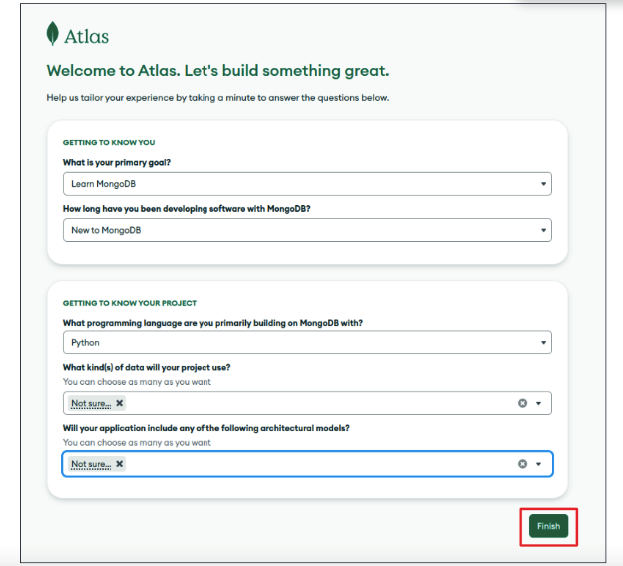Expand the data kinds multi-select arrow
The height and width of the screenshot is (566, 623).
tap(538, 403)
